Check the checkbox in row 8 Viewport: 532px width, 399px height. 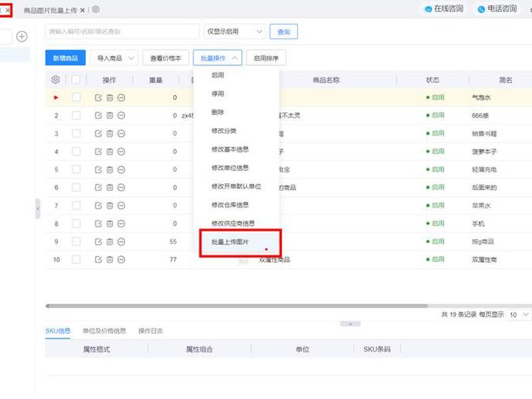(x=76, y=223)
